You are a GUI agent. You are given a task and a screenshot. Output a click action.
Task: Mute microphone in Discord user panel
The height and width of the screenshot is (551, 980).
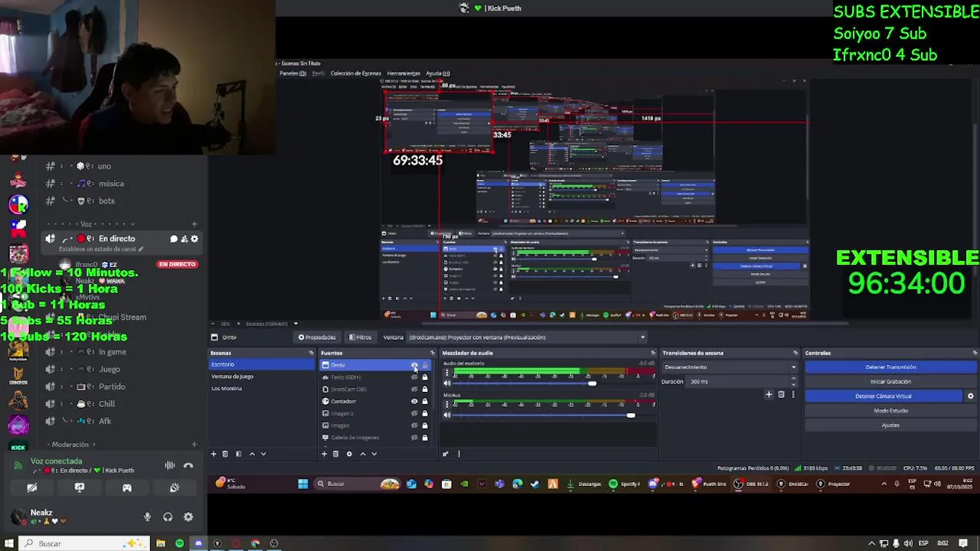coord(148,517)
